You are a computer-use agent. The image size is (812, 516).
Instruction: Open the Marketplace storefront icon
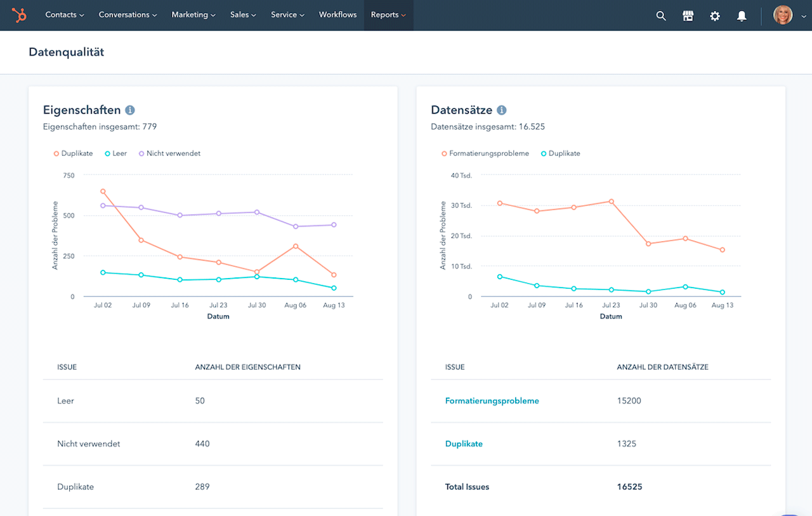(x=688, y=16)
